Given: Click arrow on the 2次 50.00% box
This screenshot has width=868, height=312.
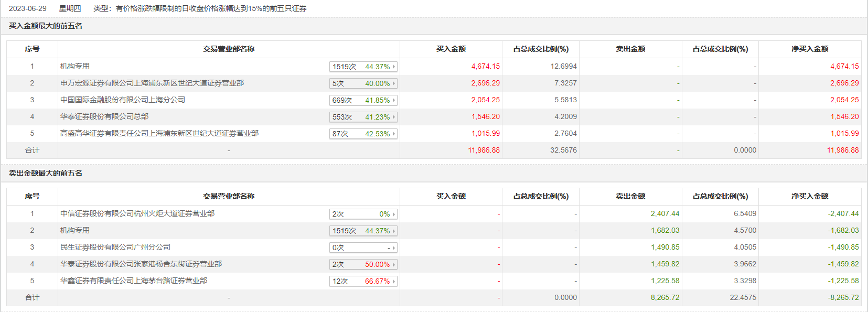Looking at the screenshot, I should (x=394, y=264).
